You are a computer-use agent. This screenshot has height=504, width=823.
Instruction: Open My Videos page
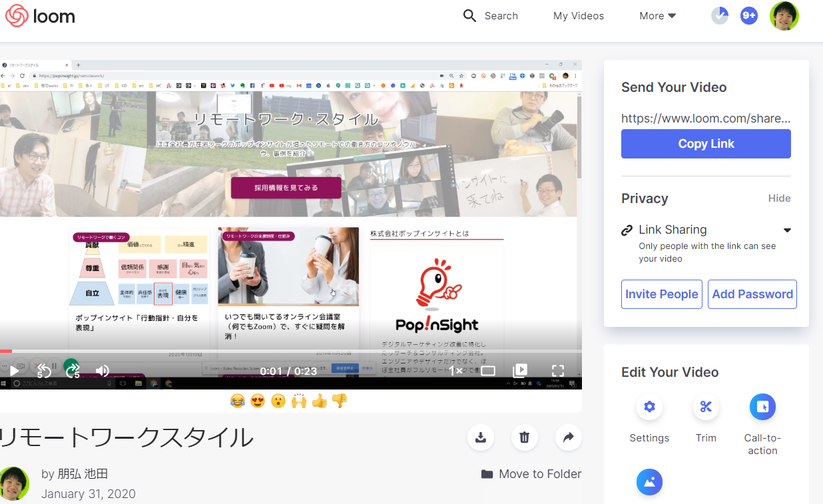[x=578, y=16]
